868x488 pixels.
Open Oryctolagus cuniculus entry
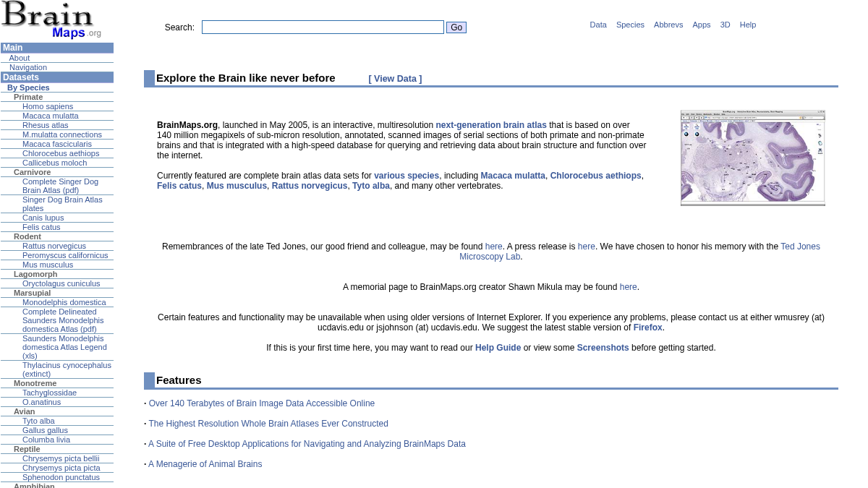coord(61,283)
